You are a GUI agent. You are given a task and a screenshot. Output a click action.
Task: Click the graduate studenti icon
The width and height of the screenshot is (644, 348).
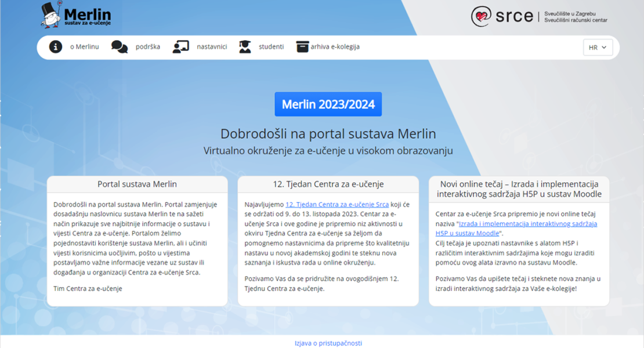(245, 47)
